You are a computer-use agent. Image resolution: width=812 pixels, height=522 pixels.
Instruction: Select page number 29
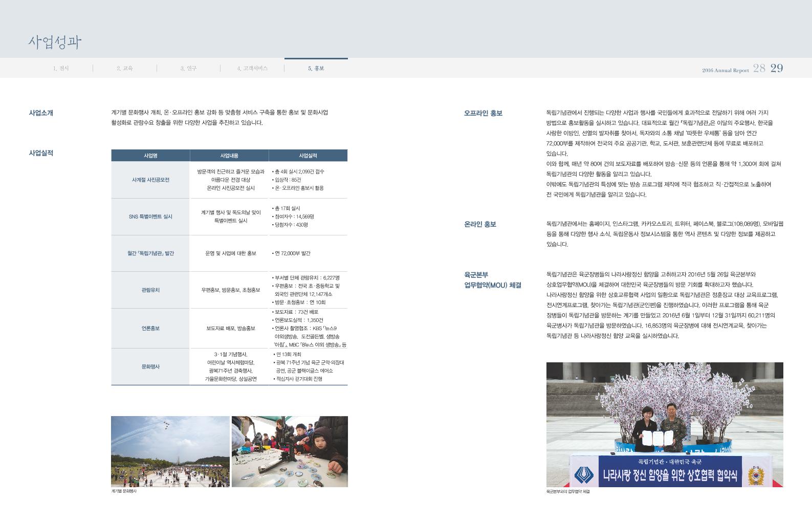tap(777, 68)
